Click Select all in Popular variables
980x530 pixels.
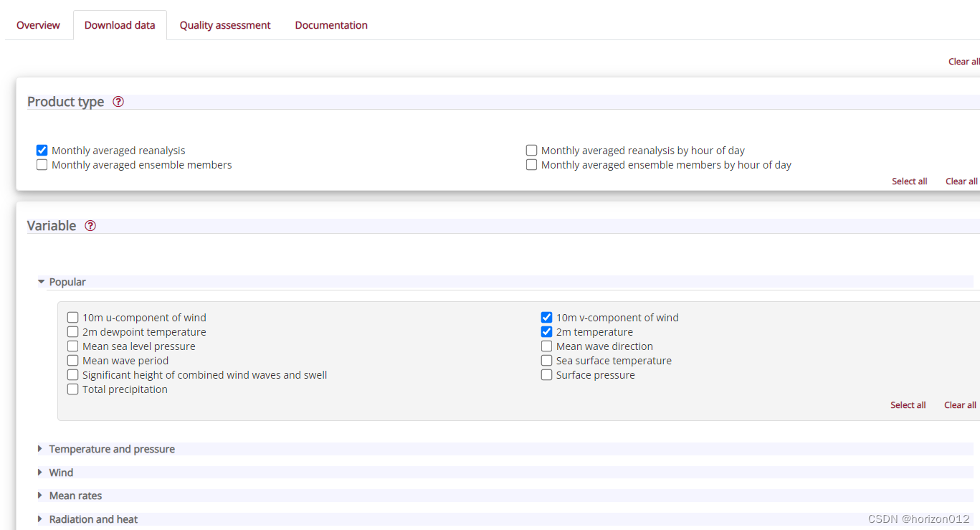pos(908,405)
